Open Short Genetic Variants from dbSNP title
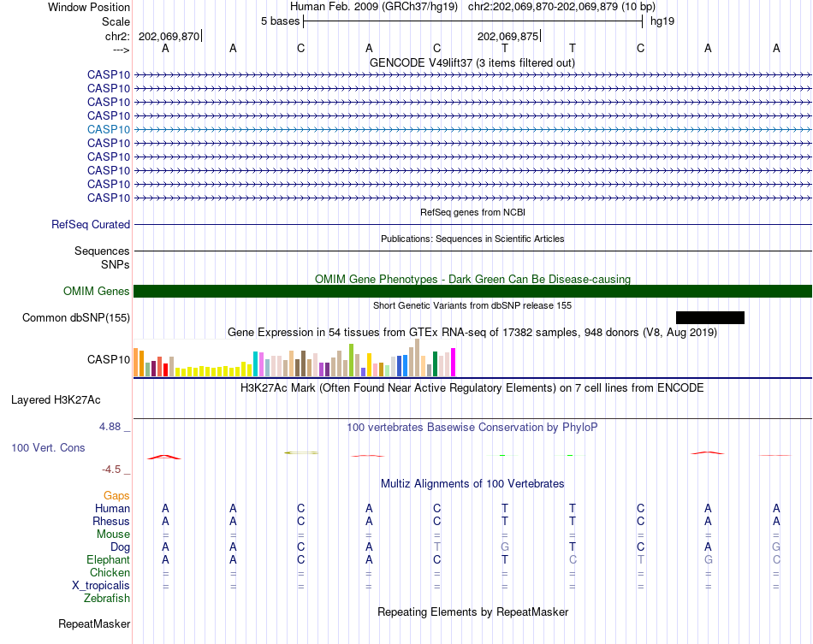This screenshot has height=644, width=813. pyautogui.click(x=472, y=305)
